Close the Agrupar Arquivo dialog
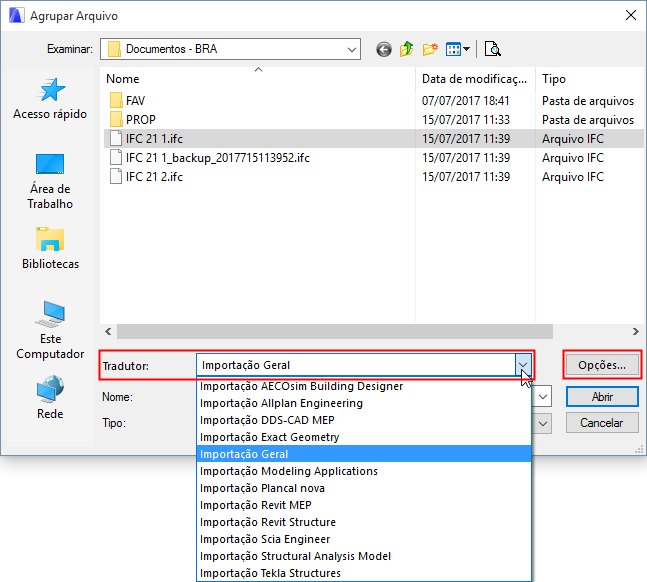647x582 pixels. tap(630, 15)
